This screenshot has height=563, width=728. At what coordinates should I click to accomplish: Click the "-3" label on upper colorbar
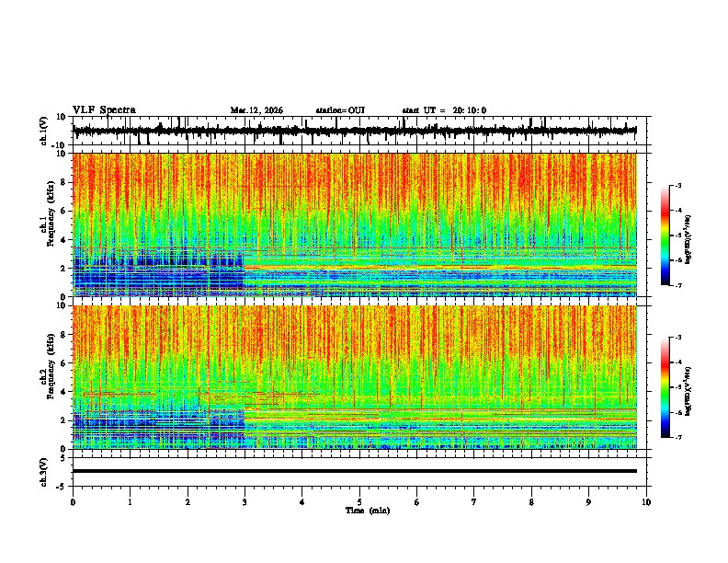(x=678, y=186)
